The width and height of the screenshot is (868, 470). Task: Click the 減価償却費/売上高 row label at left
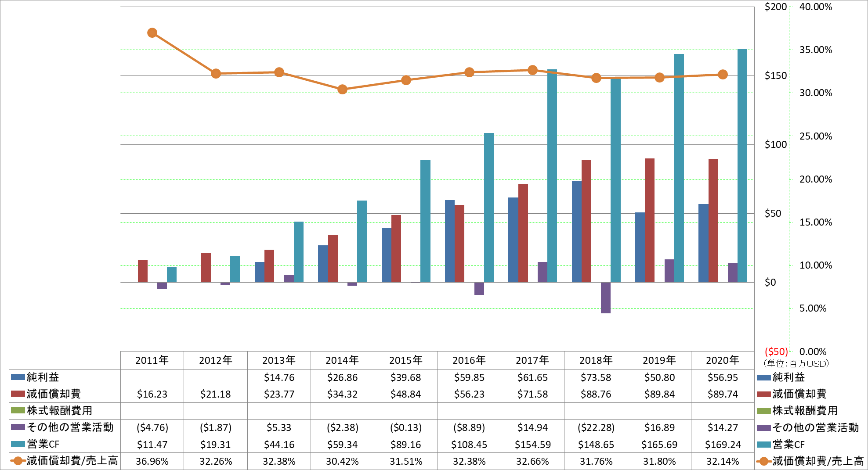[72, 461]
